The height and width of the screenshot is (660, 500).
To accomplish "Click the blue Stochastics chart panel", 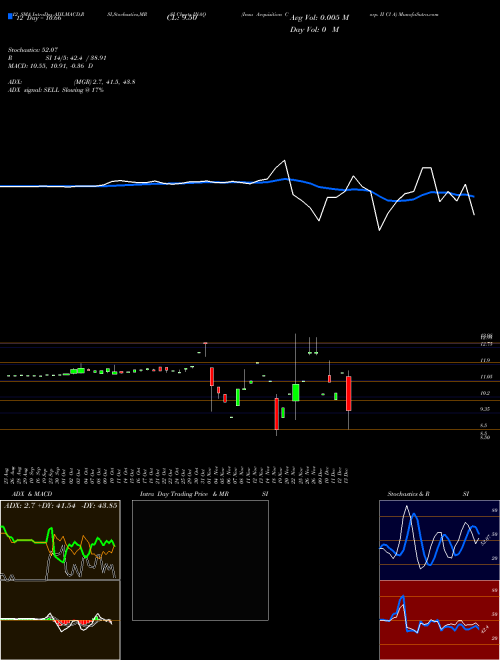I will (x=439, y=540).
